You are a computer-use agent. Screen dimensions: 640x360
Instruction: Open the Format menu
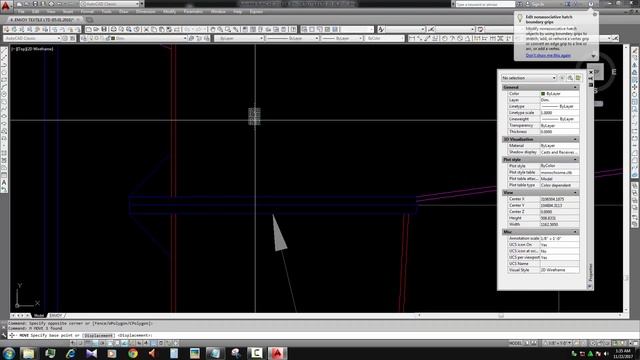coord(87,12)
